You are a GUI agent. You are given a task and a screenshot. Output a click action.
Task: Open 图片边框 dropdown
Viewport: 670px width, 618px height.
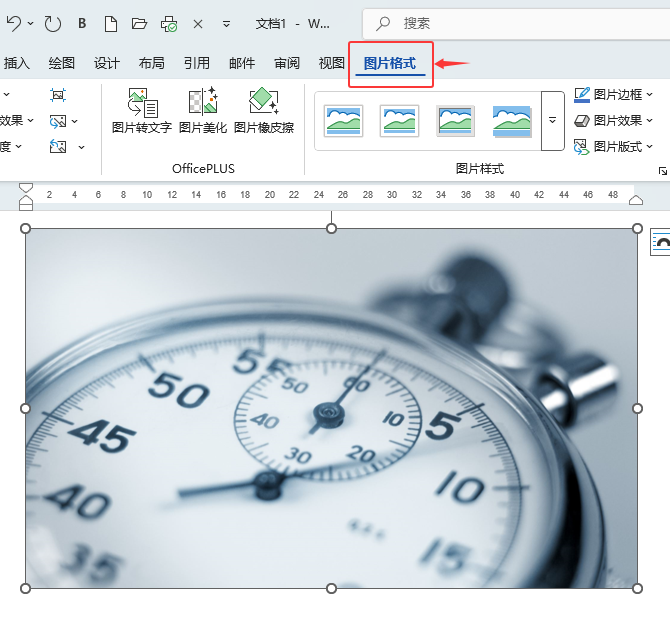[x=614, y=94]
